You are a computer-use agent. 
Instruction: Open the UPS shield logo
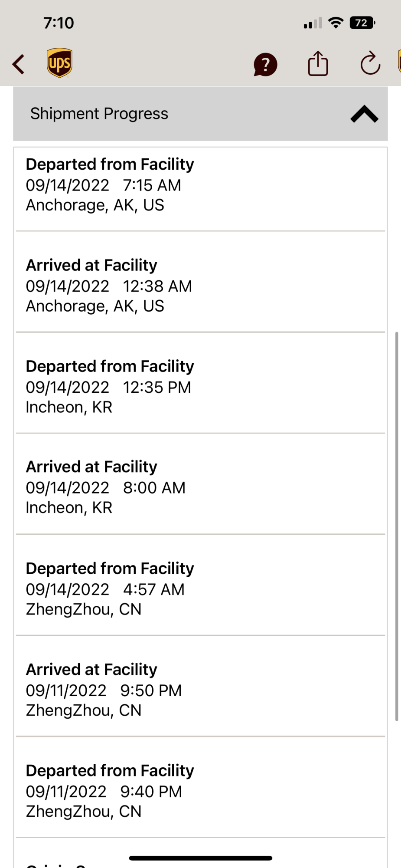59,63
